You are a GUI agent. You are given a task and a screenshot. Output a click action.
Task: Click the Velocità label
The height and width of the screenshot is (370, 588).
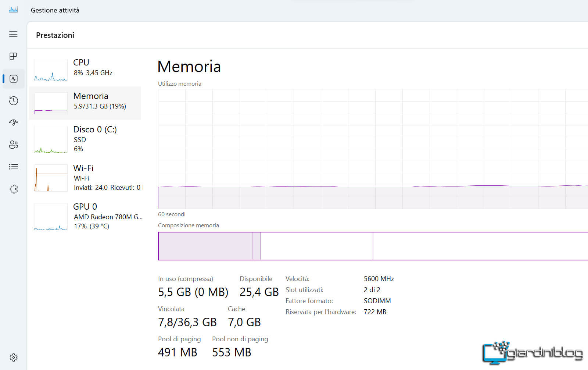297,279
